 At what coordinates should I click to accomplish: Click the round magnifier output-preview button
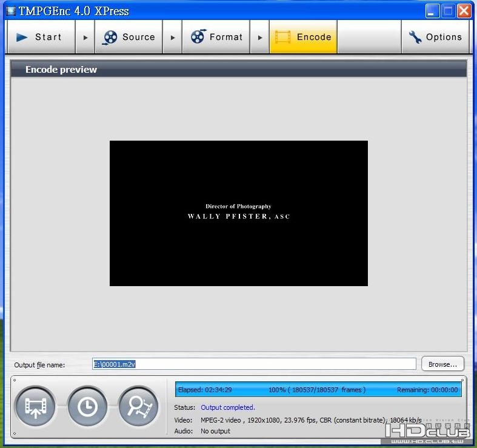click(138, 407)
